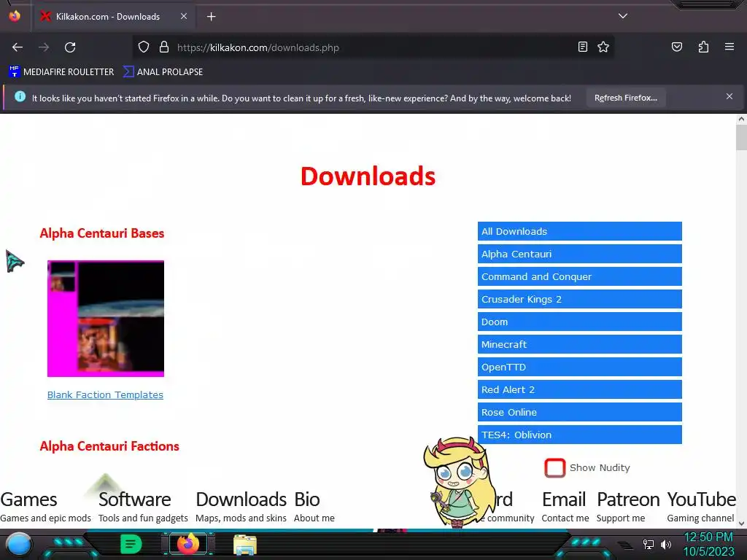Screen dimensions: 747x560
Task: Click the vertical page scrollbar thumb
Action: [741, 138]
